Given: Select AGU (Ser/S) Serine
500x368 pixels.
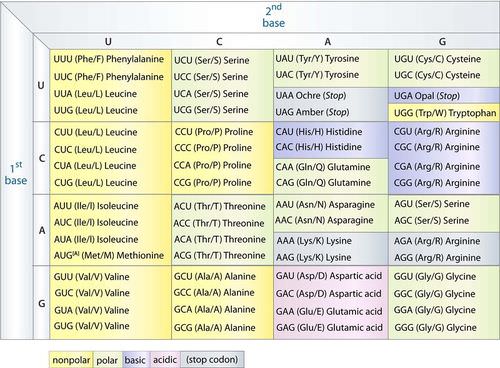Looking at the screenshot, I should tap(432, 204).
